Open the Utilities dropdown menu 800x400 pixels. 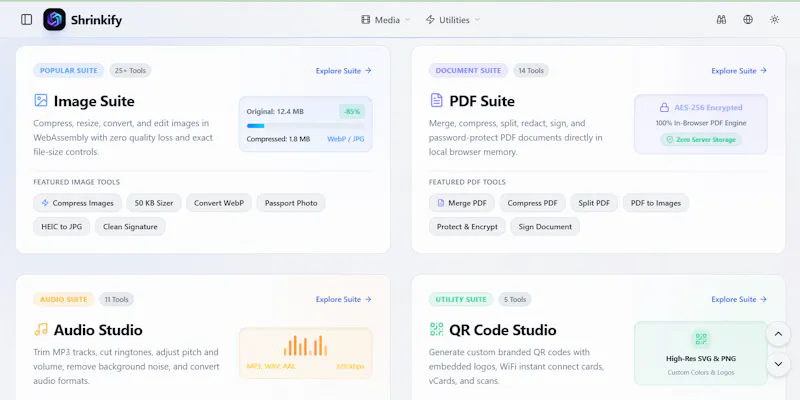click(x=453, y=20)
